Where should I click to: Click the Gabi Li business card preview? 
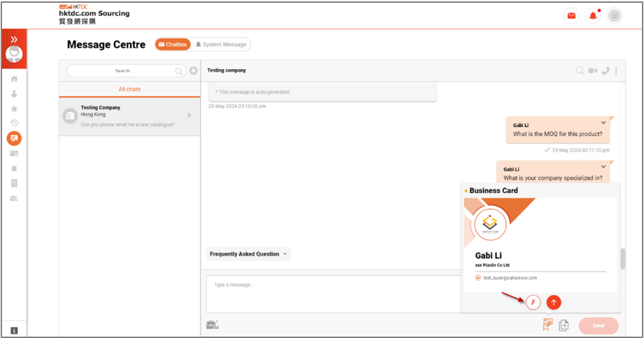click(x=540, y=245)
